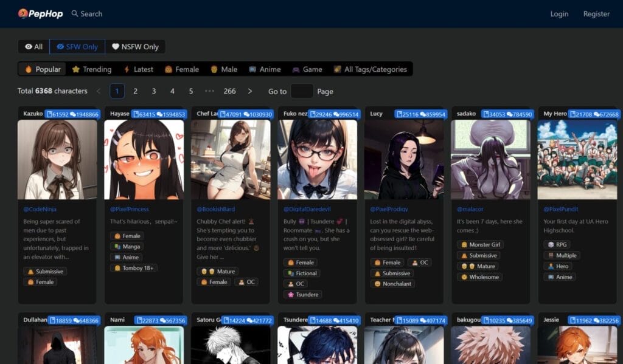Open the My Hero group thumbnail
Image resolution: width=623 pixels, height=364 pixels.
point(577,160)
